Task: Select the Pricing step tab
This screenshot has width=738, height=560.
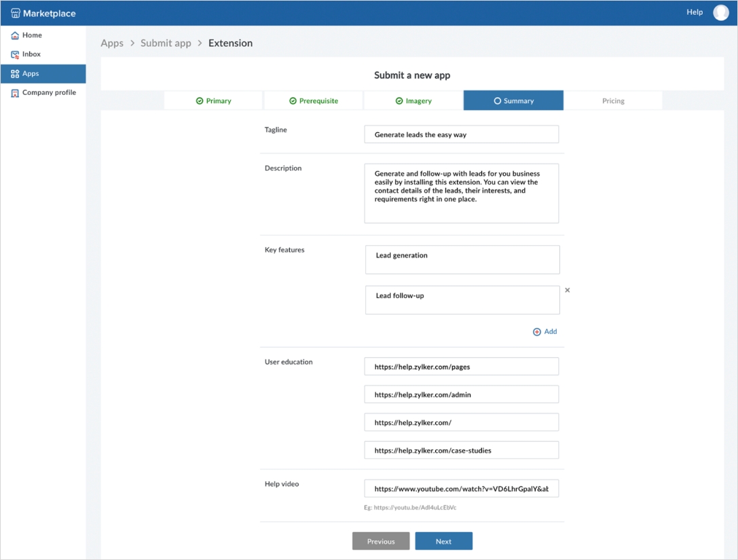Action: point(613,100)
